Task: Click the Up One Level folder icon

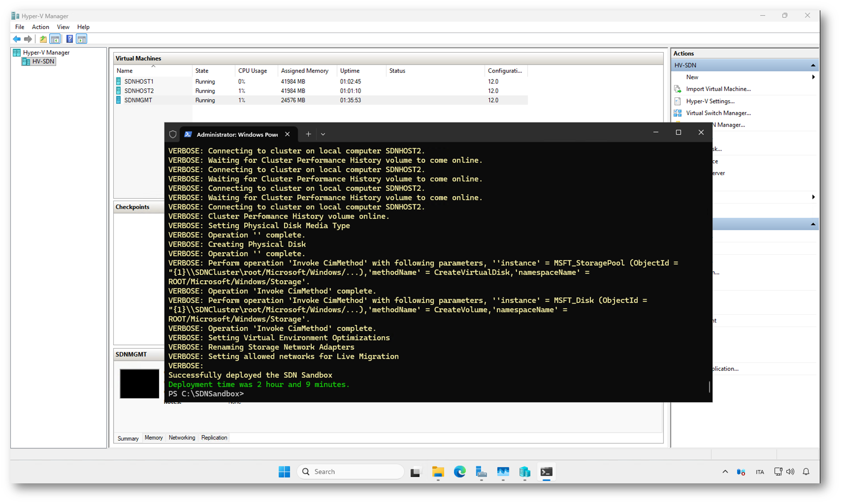Action: (x=43, y=39)
